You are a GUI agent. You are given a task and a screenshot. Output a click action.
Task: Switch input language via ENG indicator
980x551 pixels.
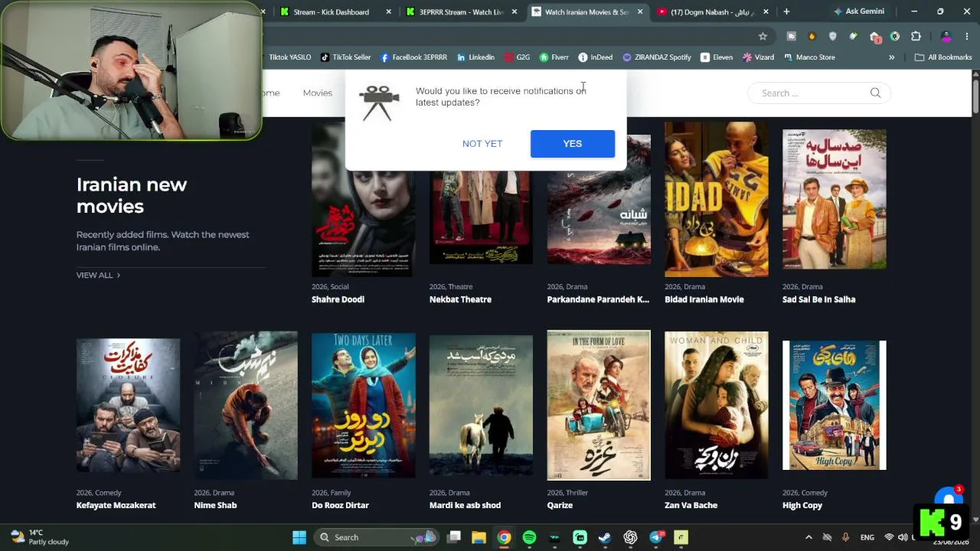point(867,537)
